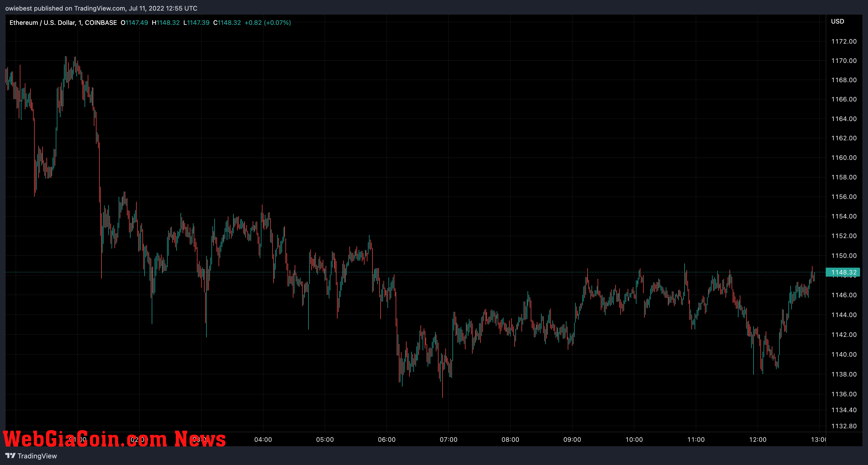Click the 1154.00 price axis label

pyautogui.click(x=844, y=216)
